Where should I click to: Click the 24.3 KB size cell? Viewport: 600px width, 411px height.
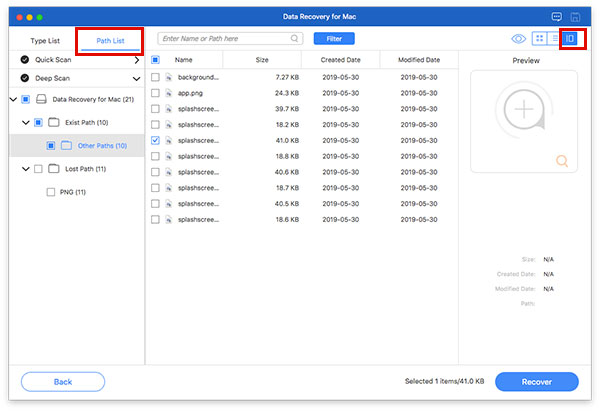287,93
